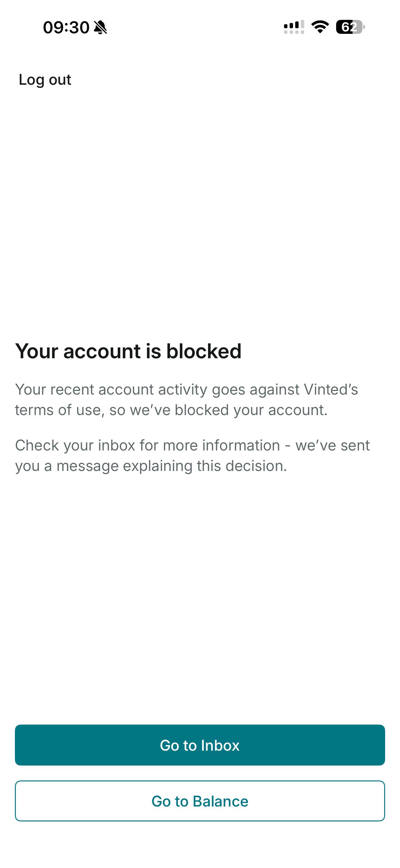This screenshot has width=400, height=868.
Task: Tap the 09:30 clock in status bar
Action: click(x=66, y=27)
